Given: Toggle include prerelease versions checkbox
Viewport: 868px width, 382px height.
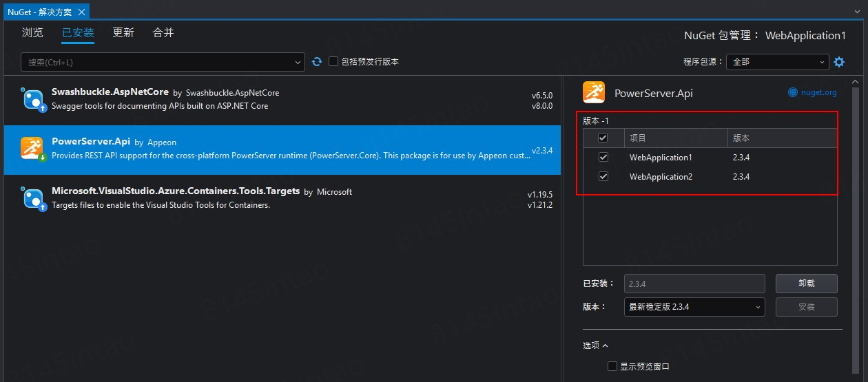Looking at the screenshot, I should pos(333,61).
